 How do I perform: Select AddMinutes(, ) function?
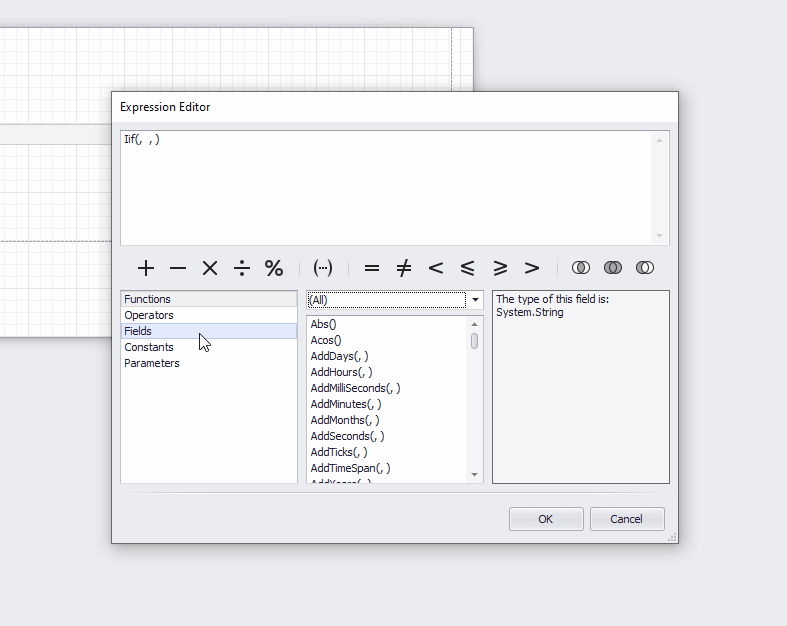386,404
